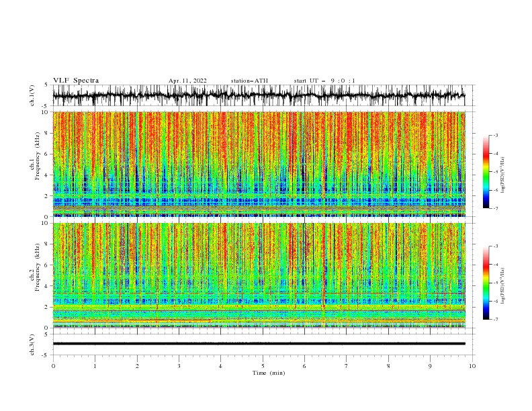Click the "Time (min)" axis label
Screen dimensions: 532x411
click(269, 373)
